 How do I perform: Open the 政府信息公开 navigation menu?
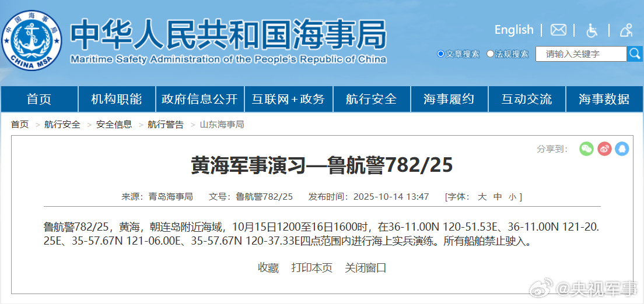199,99
